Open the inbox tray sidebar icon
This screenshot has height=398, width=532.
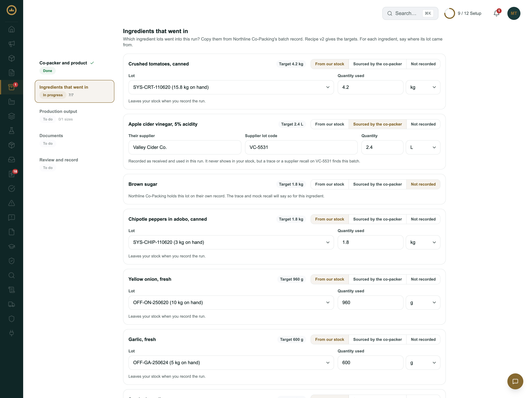tap(12, 159)
